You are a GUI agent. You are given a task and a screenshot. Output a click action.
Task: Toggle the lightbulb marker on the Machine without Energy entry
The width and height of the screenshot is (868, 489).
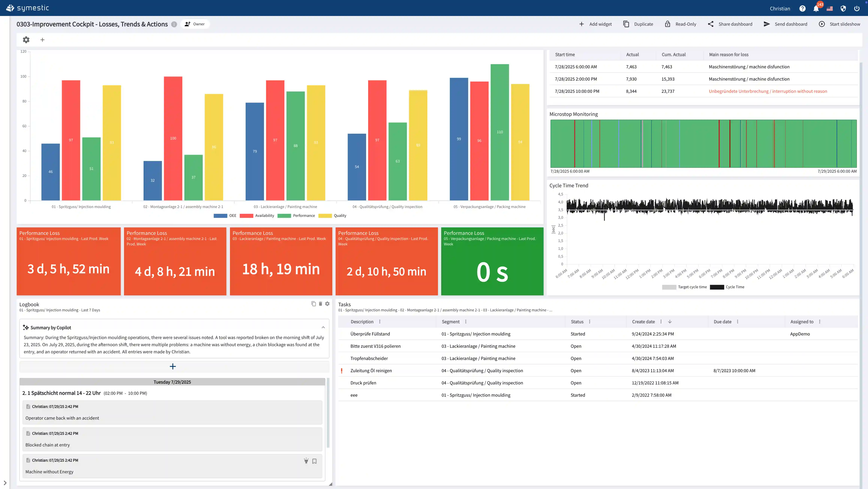pos(306,461)
